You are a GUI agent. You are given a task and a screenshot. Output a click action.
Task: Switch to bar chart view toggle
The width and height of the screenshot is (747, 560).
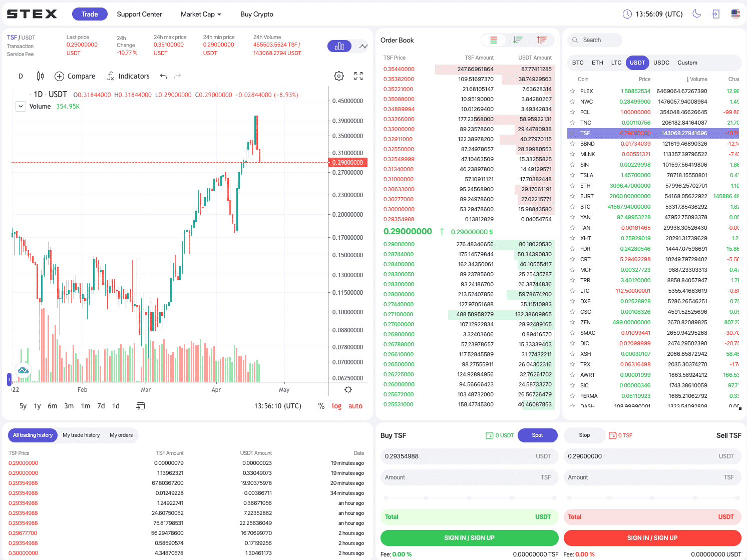(339, 46)
